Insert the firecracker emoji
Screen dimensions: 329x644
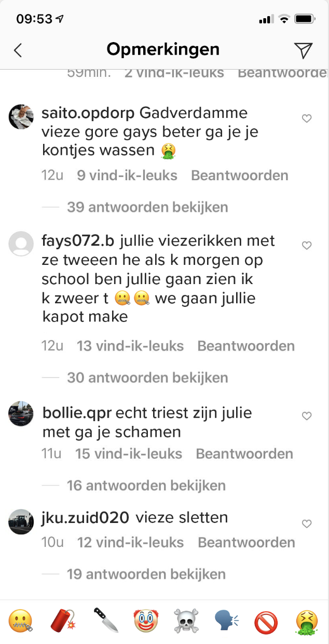(x=63, y=621)
